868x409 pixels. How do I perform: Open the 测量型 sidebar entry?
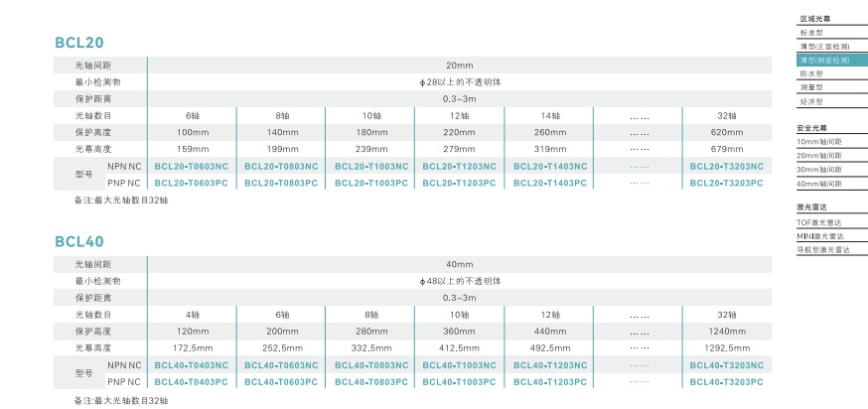point(811,87)
